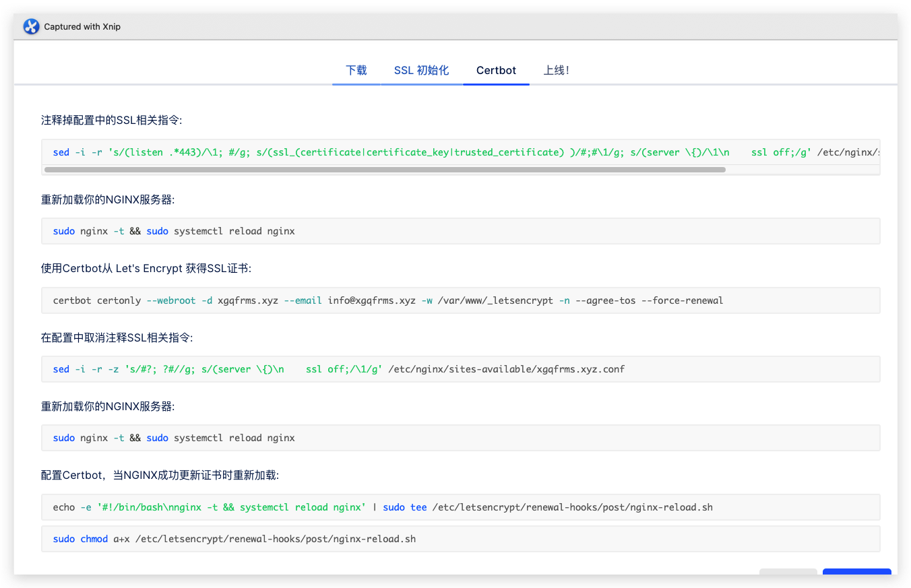Click the sed -i -r -z uncomment command

(461, 369)
